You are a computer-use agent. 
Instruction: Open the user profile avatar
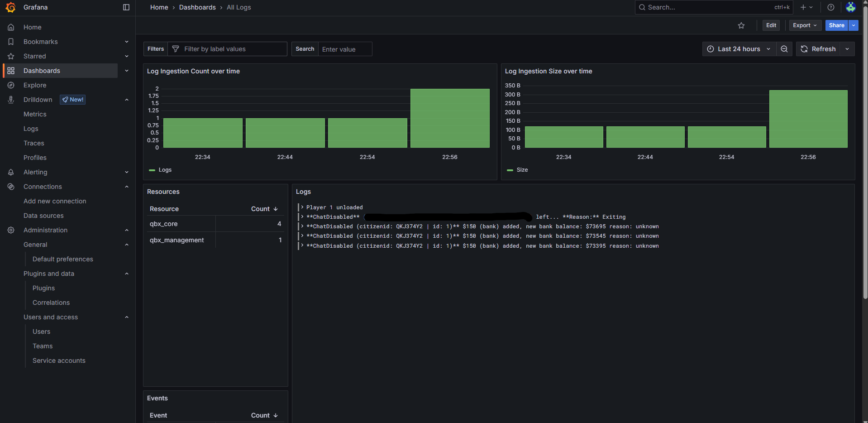(x=851, y=7)
